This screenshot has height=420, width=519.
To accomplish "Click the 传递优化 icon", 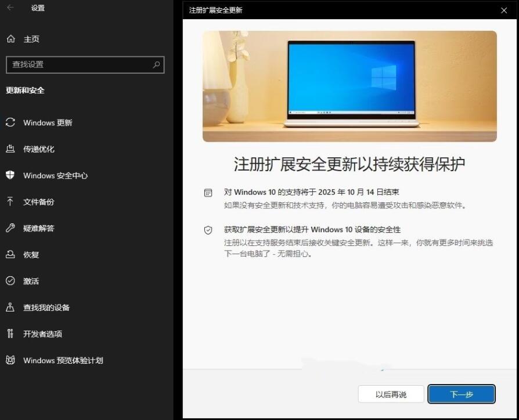I will coord(10,149).
